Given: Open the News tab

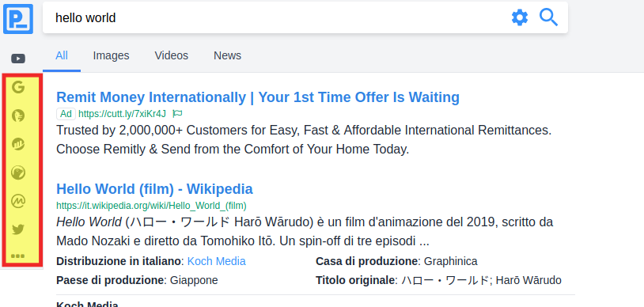Looking at the screenshot, I should pyautogui.click(x=227, y=55).
